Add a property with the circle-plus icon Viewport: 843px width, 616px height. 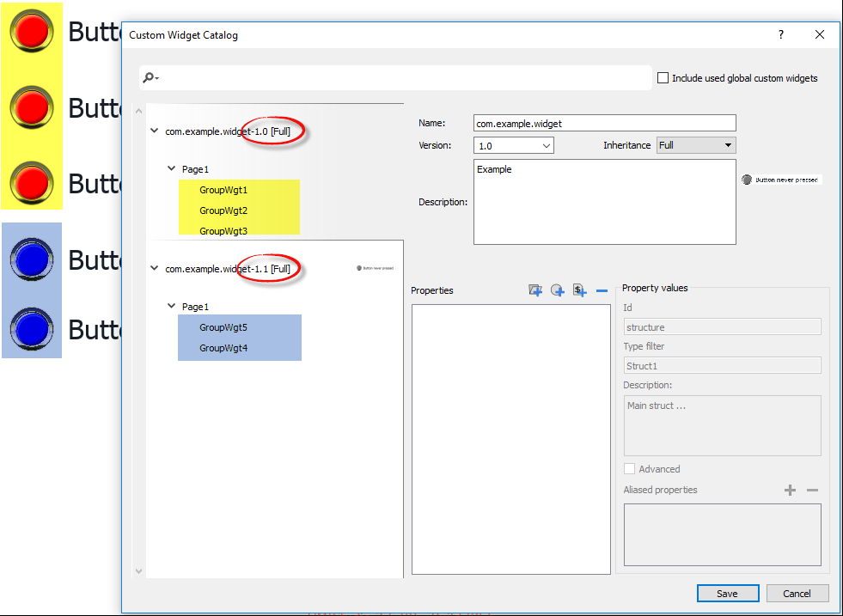coord(557,290)
